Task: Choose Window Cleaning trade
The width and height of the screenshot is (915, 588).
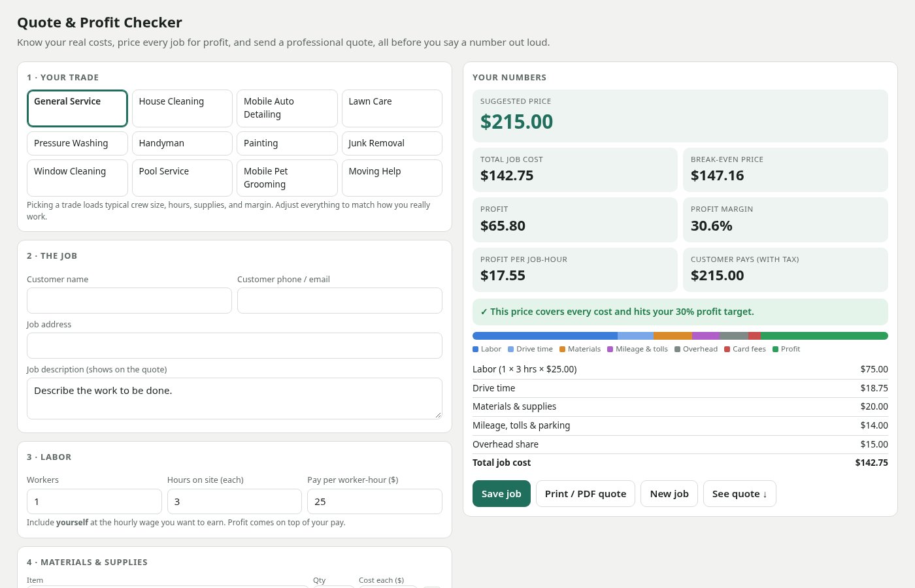Action: (x=77, y=178)
